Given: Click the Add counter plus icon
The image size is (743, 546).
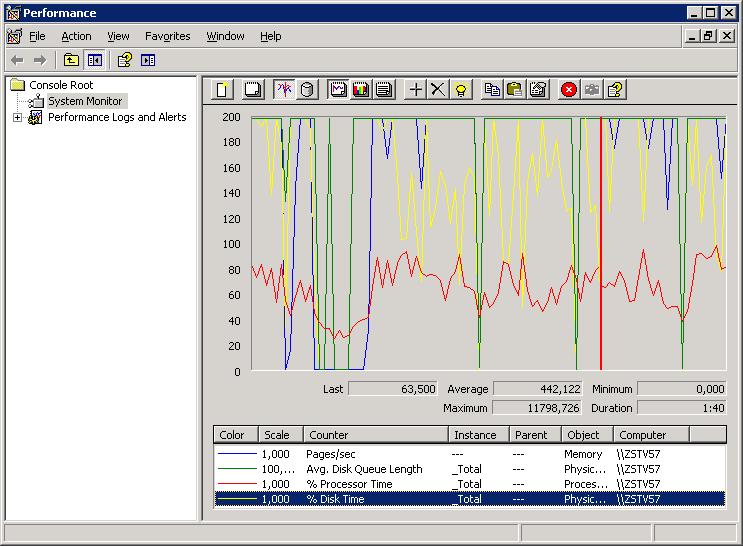Looking at the screenshot, I should tap(416, 90).
